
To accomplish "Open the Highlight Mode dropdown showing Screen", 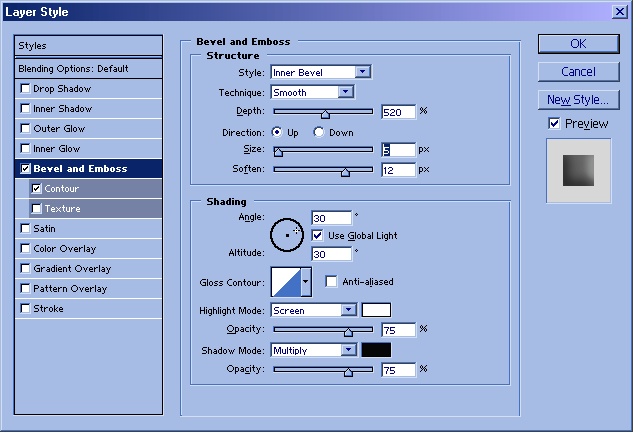I will [314, 310].
